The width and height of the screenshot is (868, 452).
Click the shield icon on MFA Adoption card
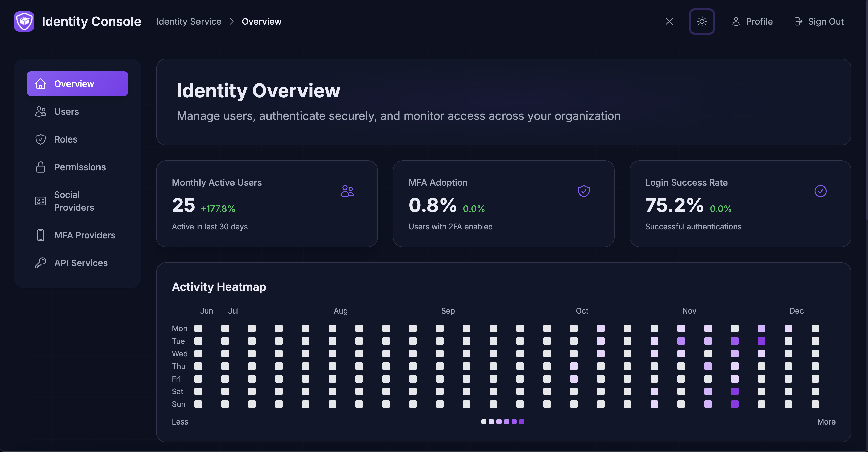point(584,191)
